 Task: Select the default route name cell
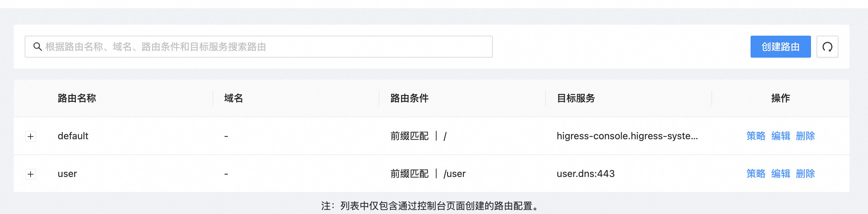73,136
